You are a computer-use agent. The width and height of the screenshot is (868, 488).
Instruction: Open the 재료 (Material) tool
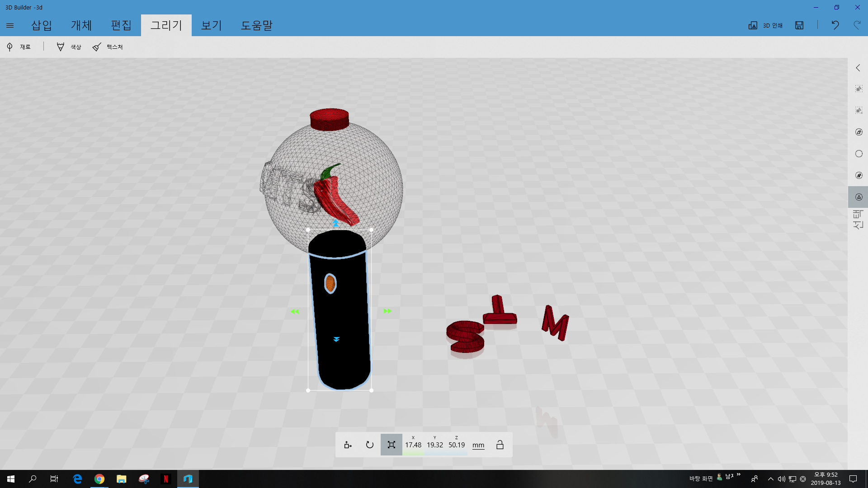tap(19, 47)
